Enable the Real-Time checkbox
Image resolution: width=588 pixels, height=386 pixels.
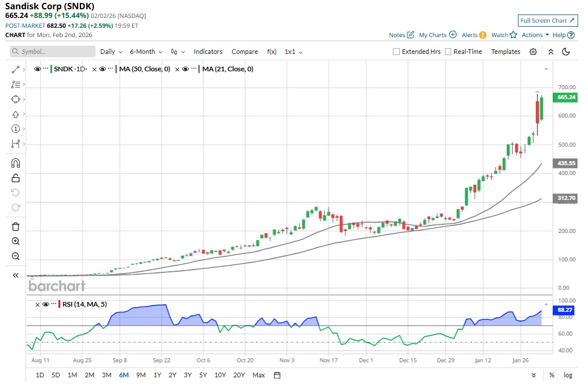pos(448,52)
